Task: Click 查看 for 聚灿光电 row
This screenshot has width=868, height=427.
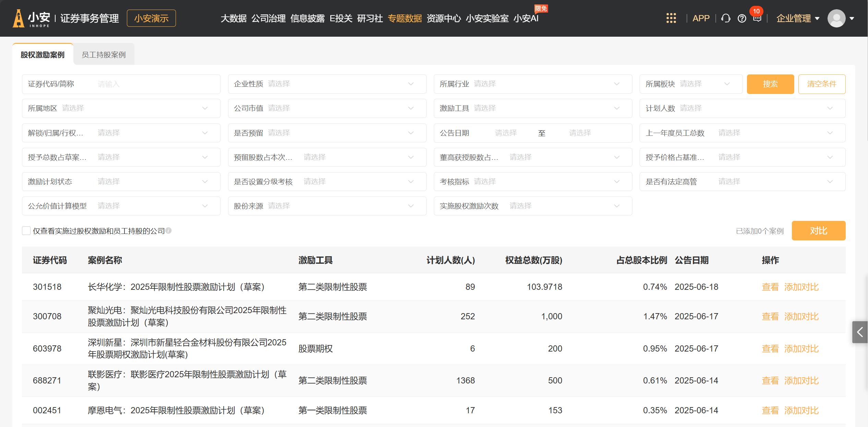Action: coord(770,317)
